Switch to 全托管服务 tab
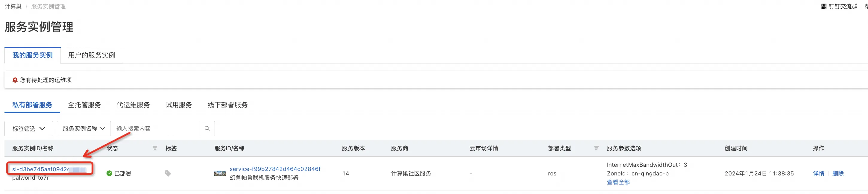This screenshot has height=194, width=868. [85, 105]
